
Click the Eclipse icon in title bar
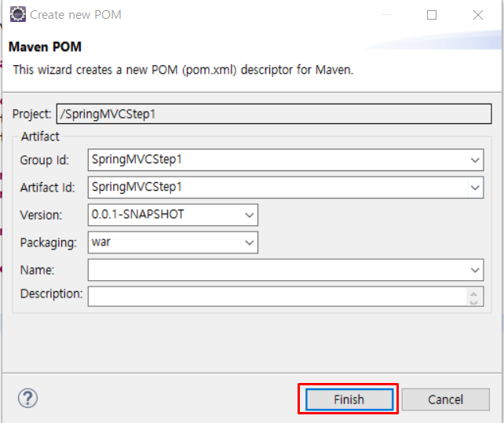[x=18, y=14]
